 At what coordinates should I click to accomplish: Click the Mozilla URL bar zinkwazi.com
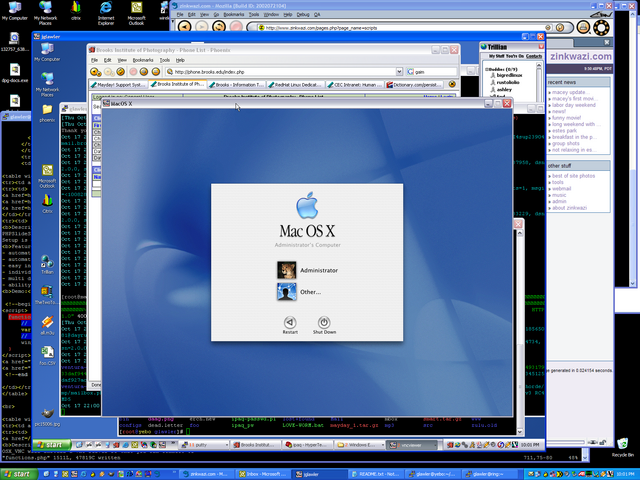click(x=402, y=28)
